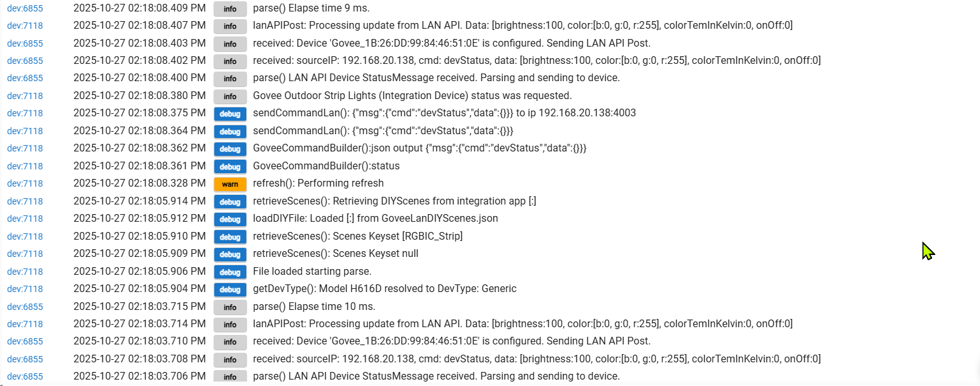Click the 'Retrieving DIYScenes from integration app' message
This screenshot has width=980, height=386.
click(394, 201)
